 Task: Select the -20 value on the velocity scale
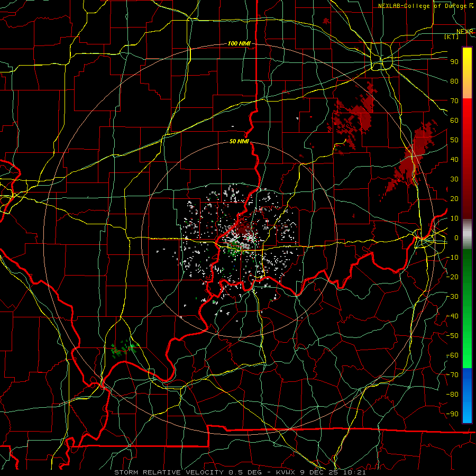coord(452,277)
